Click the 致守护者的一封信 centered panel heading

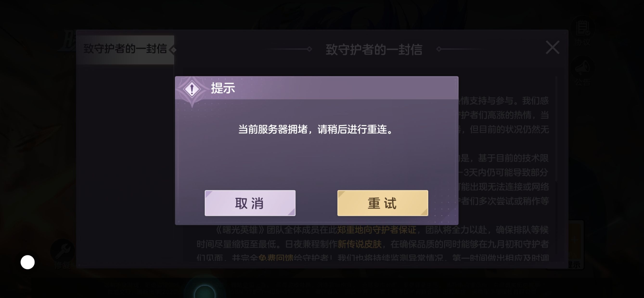coord(374,49)
